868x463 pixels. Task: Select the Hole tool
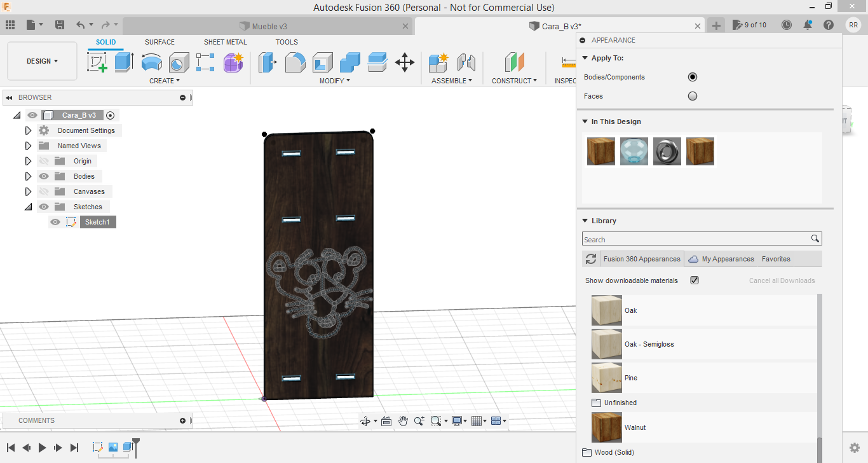coord(179,62)
